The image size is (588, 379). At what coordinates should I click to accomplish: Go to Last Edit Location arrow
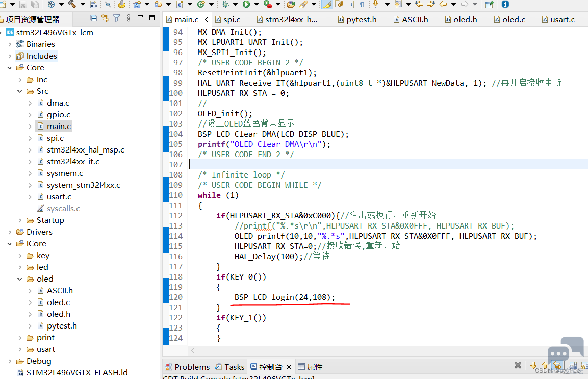[419, 4]
